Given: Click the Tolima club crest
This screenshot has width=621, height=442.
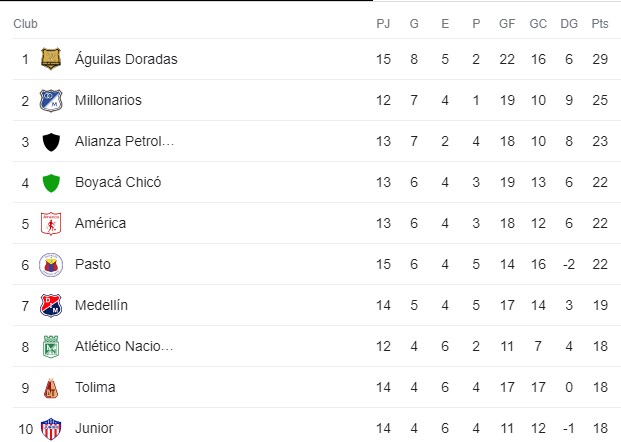Looking at the screenshot, I should click(51, 388).
